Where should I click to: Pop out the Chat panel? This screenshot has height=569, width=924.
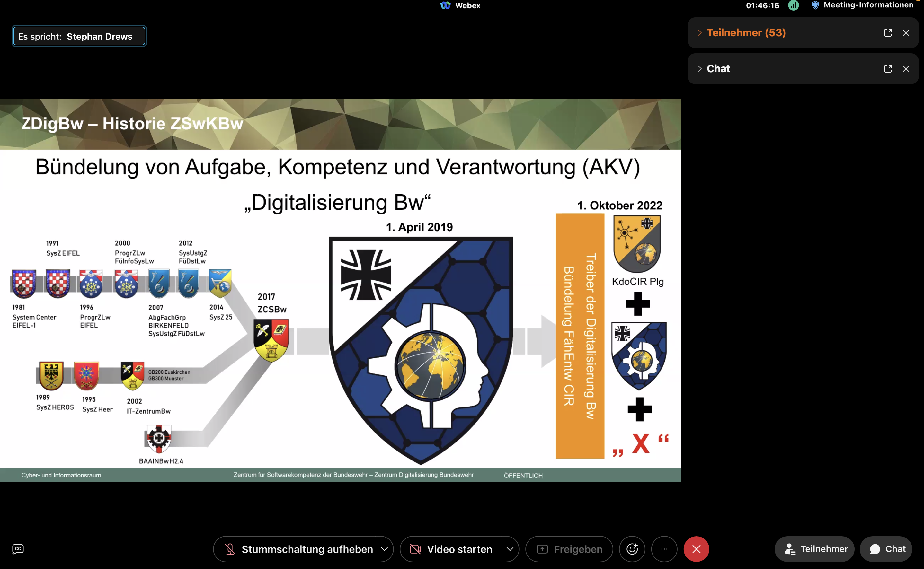coord(887,68)
